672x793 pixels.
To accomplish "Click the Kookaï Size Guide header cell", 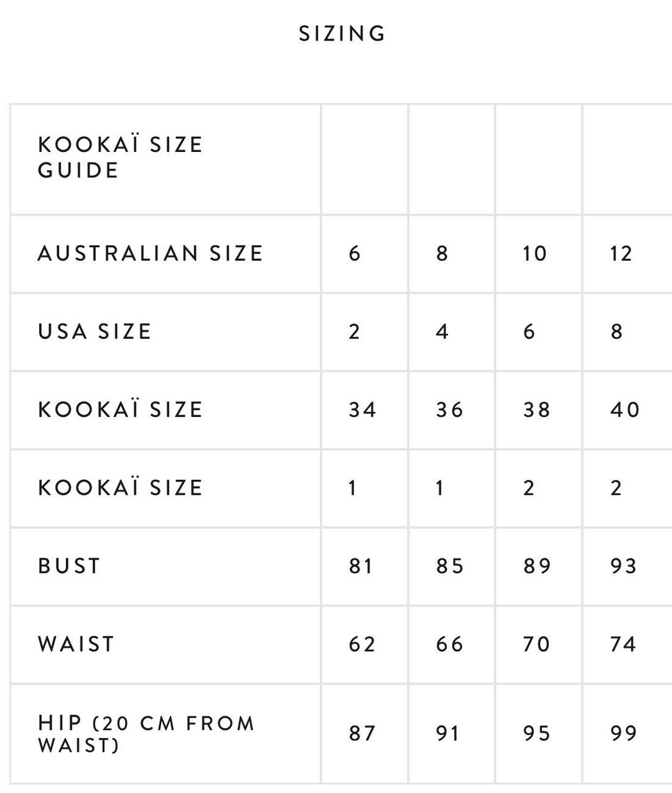I will 121,157.
